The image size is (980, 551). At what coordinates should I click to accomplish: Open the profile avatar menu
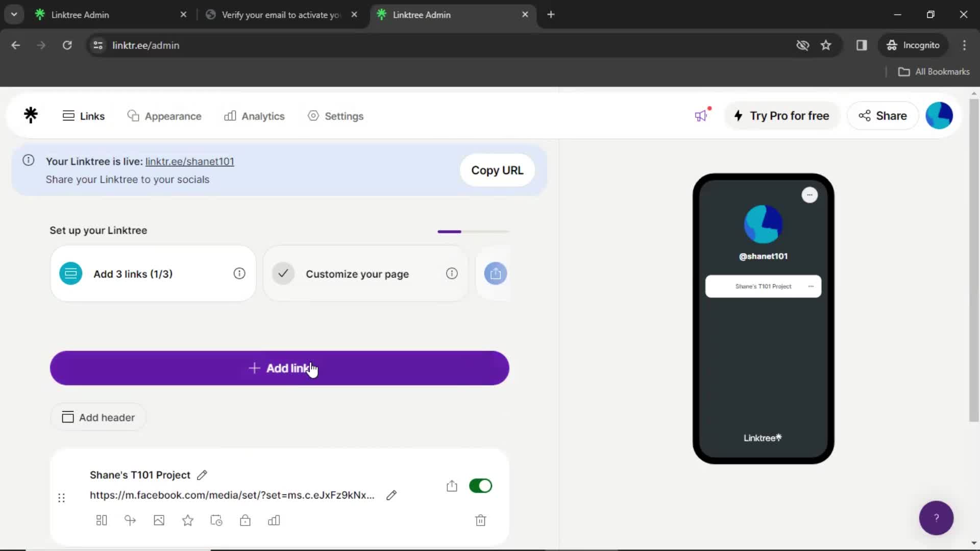[939, 115]
